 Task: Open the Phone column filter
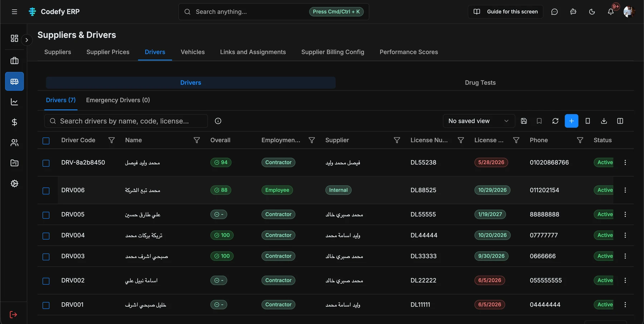click(580, 140)
